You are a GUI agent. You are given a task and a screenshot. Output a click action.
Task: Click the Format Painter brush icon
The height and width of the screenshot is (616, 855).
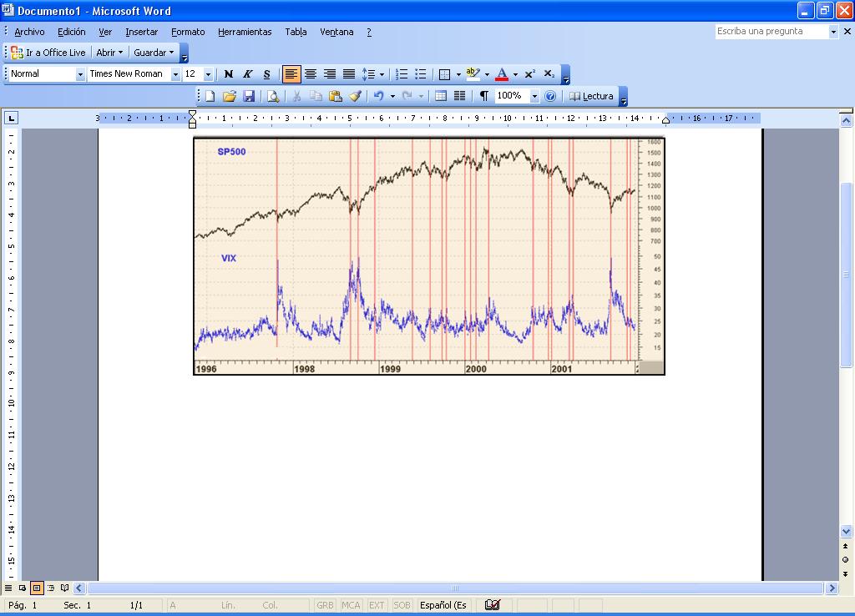(x=355, y=96)
